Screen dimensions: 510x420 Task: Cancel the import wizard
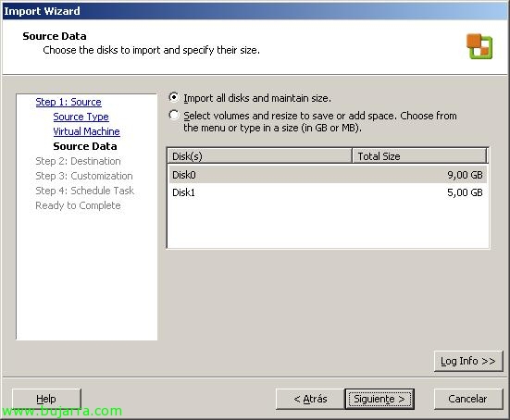(468, 399)
